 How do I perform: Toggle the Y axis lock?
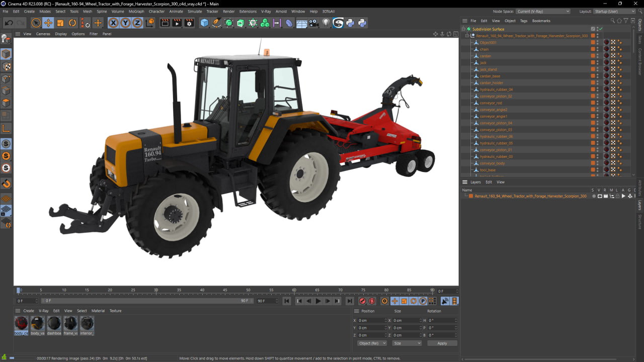(x=125, y=23)
